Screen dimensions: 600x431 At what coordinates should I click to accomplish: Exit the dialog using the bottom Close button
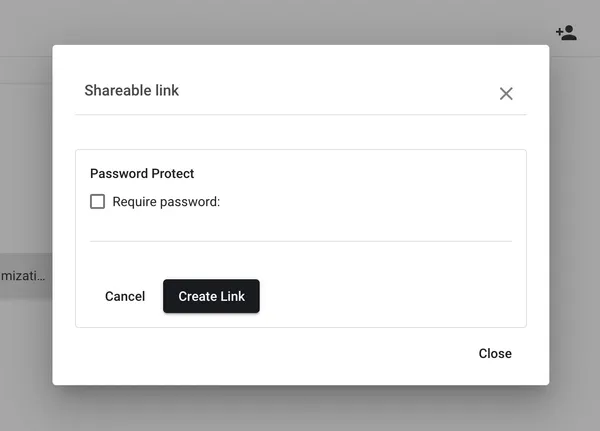495,353
